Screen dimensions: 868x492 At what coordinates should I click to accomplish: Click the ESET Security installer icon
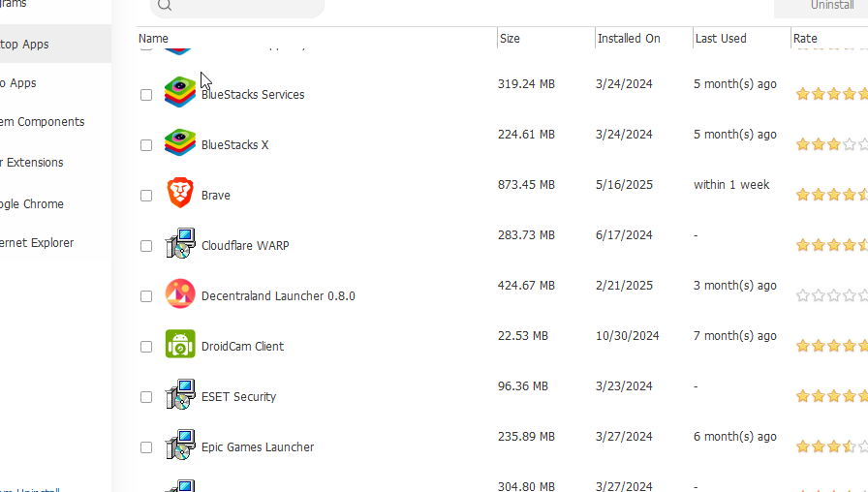(x=180, y=394)
